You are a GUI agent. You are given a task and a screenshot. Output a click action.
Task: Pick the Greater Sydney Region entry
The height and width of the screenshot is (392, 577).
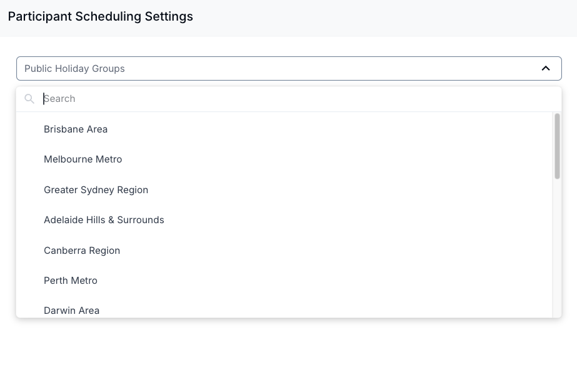(x=284, y=190)
